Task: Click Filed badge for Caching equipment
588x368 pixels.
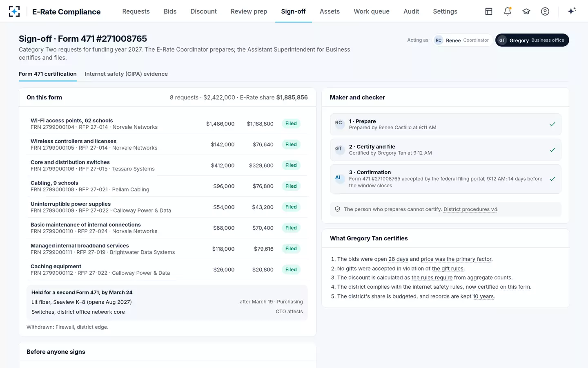Action: coord(291,269)
